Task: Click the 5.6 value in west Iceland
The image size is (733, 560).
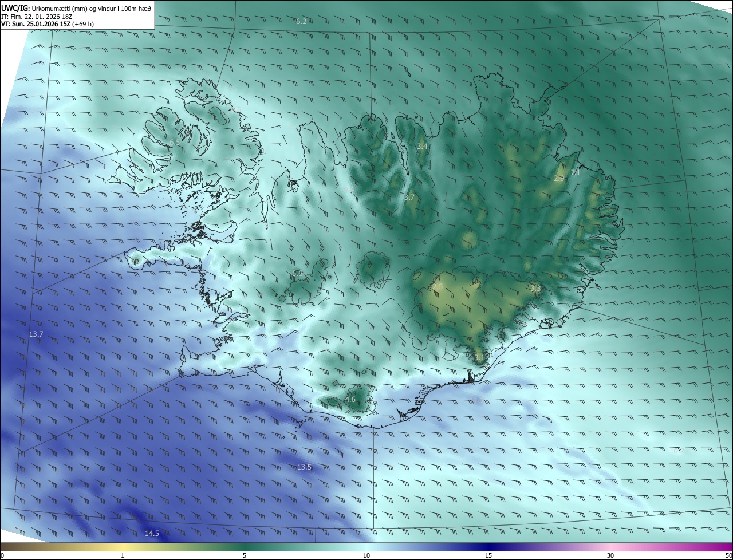Action: click(x=298, y=273)
